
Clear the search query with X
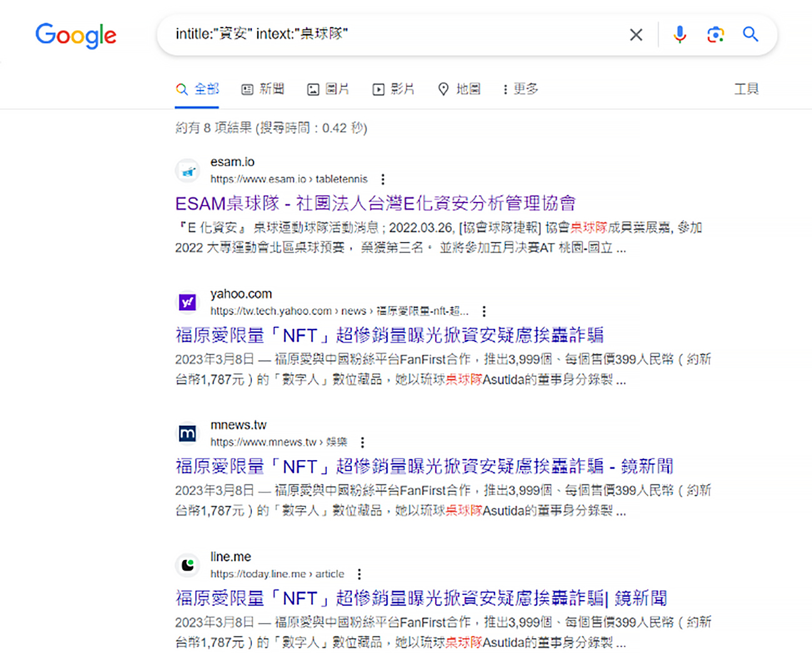636,34
